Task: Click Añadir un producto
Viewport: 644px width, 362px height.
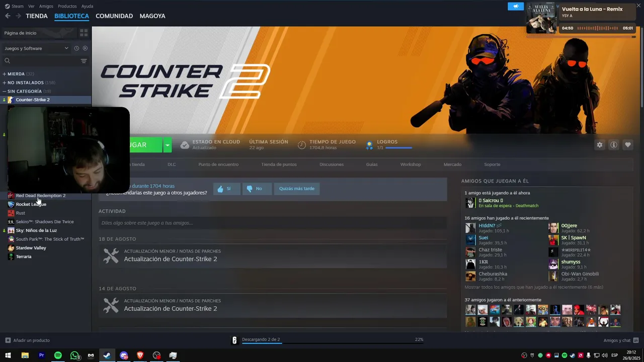Action: [x=27, y=340]
